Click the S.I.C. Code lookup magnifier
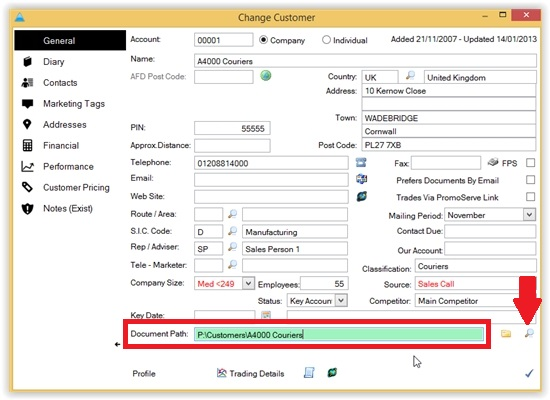550x400 pixels. click(232, 231)
